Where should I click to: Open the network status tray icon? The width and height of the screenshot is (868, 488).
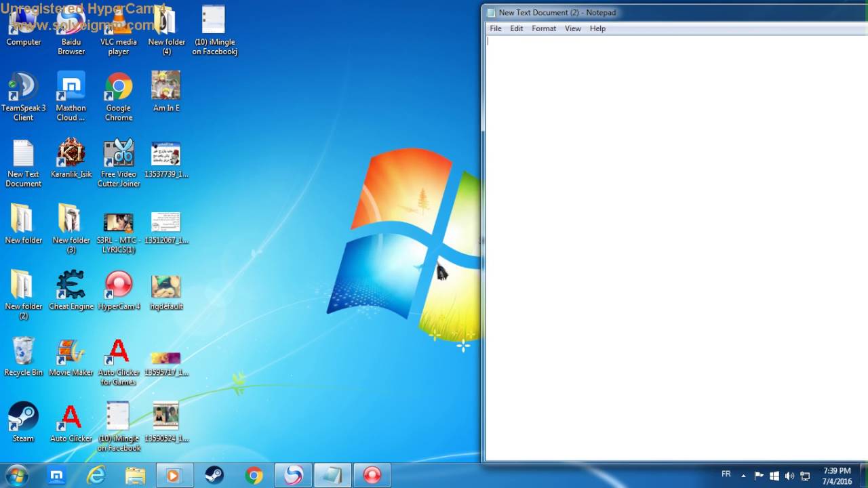click(x=805, y=476)
